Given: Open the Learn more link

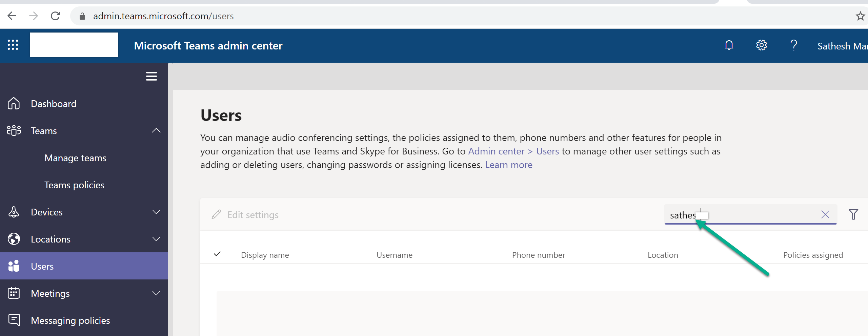Looking at the screenshot, I should 509,165.
